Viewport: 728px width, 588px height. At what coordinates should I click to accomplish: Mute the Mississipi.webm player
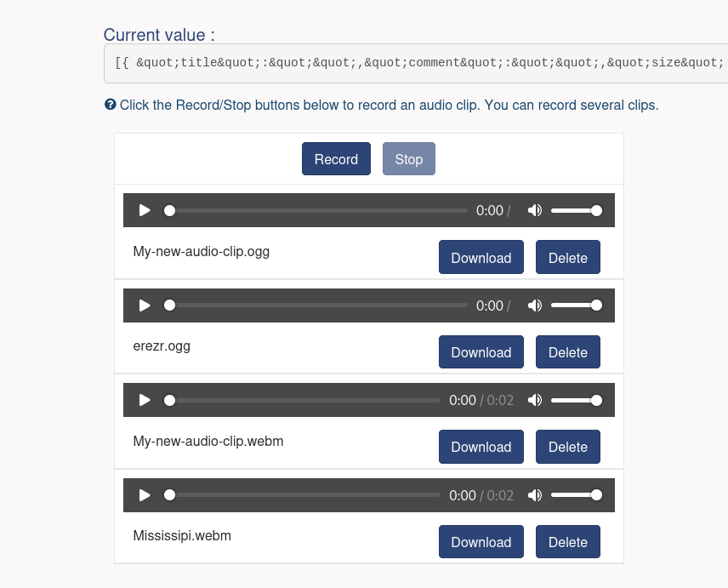(x=534, y=494)
